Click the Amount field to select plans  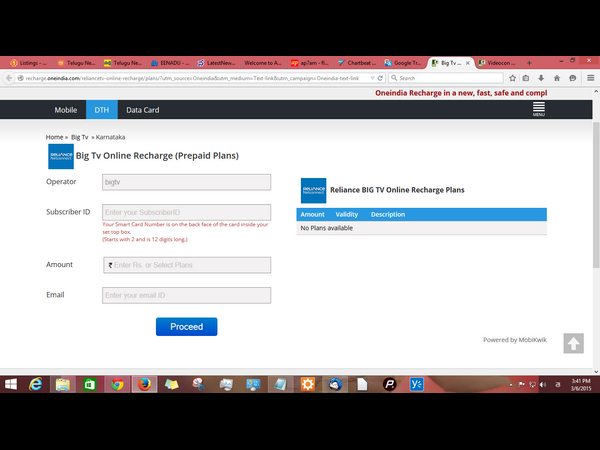[x=186, y=265]
